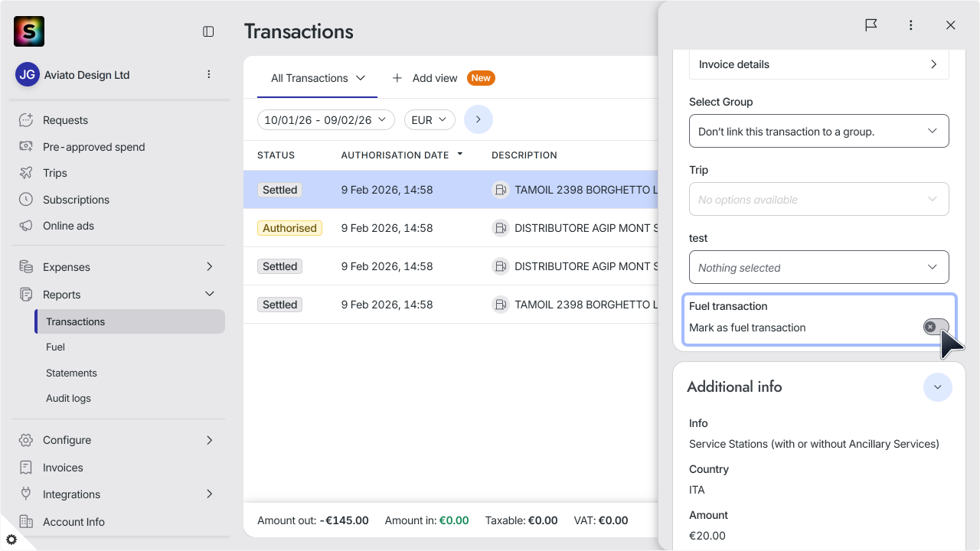Click the New badge beside Add view
The image size is (980, 551).
coord(481,78)
